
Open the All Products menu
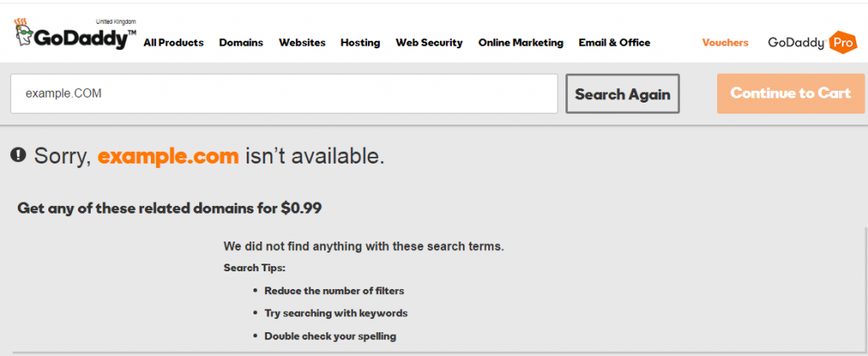173,42
